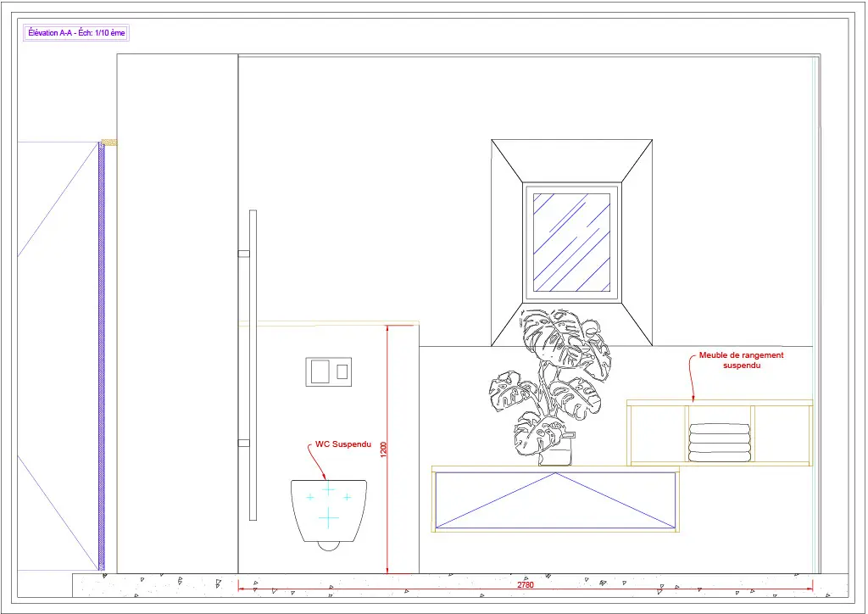Click the 1200 vertical dimension value

pos(384,449)
